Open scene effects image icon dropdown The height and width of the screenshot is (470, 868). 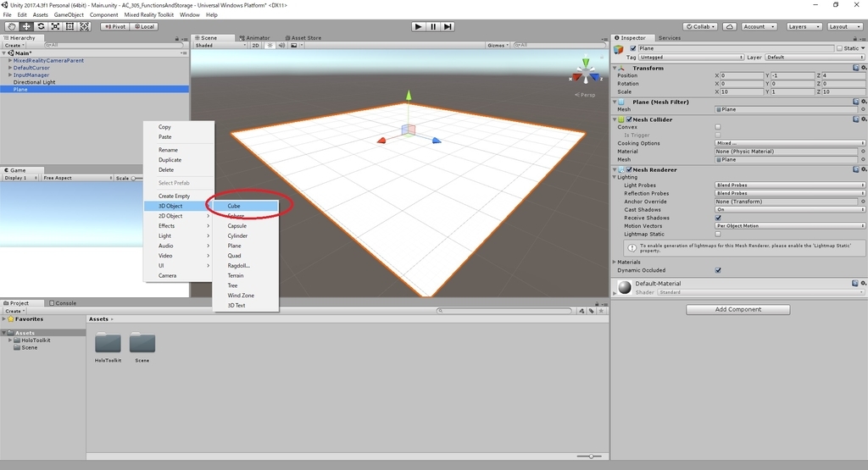tap(296, 46)
